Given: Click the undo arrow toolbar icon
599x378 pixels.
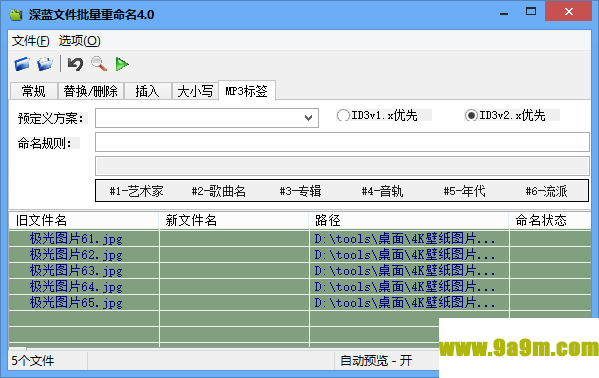Looking at the screenshot, I should tap(75, 64).
